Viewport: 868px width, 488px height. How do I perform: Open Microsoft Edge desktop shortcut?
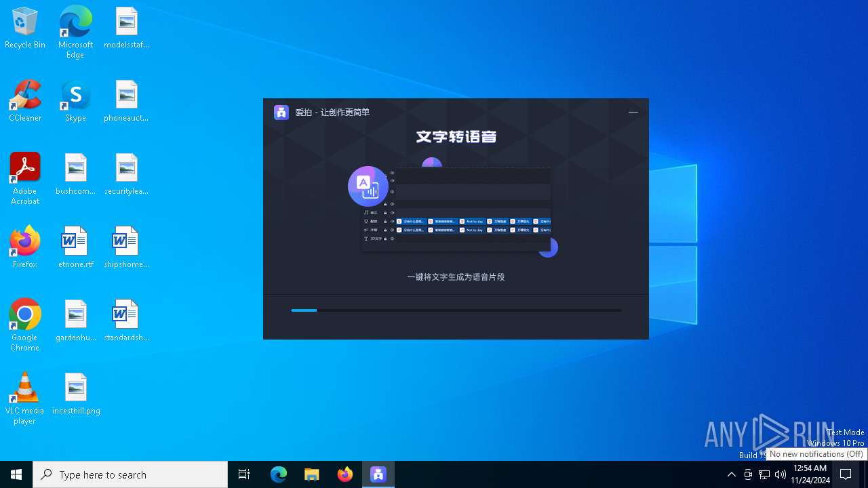coord(75,32)
